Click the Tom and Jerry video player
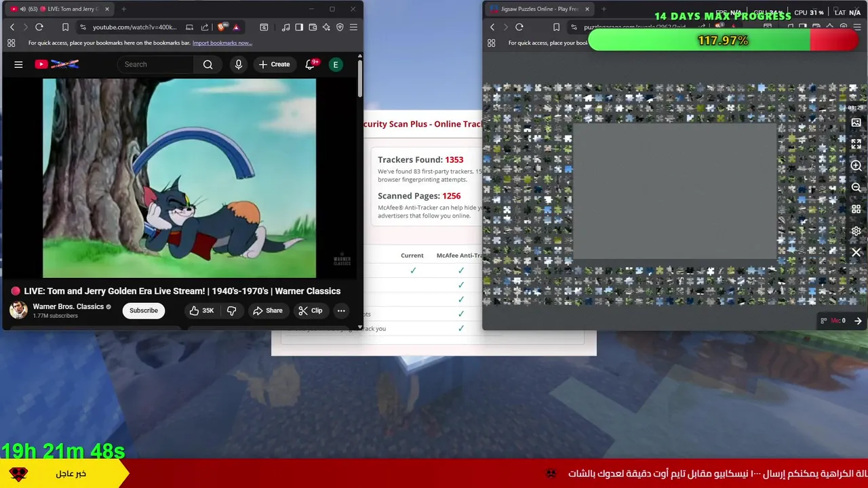 click(x=179, y=178)
